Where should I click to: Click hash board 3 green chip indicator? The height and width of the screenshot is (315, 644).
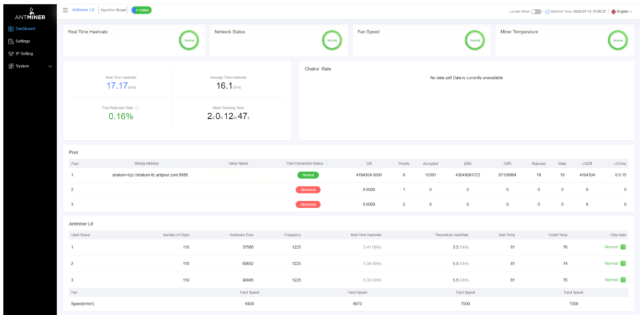[x=623, y=280]
